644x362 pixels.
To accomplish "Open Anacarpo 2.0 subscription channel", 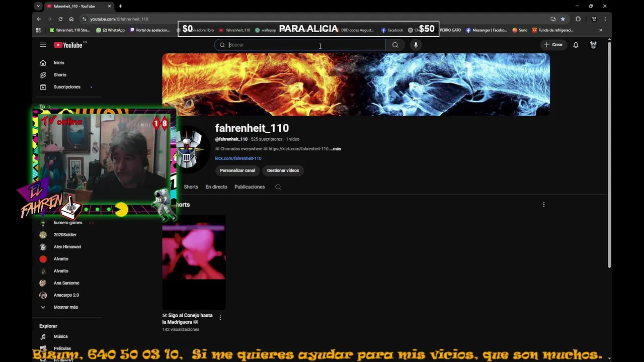I will (67, 295).
